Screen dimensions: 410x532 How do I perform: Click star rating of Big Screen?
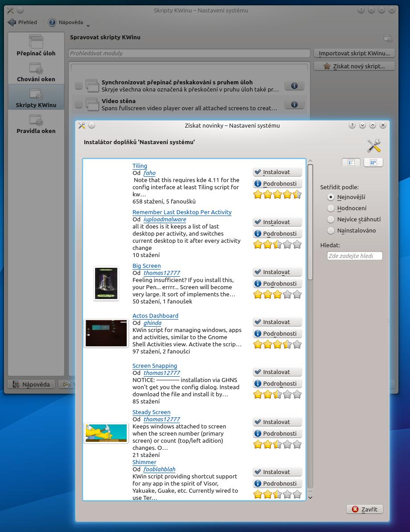(277, 295)
